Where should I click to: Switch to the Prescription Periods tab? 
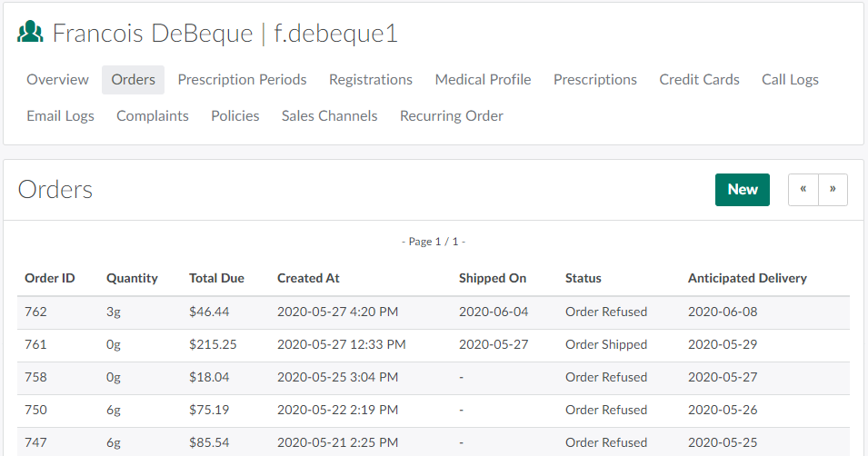[x=242, y=80]
